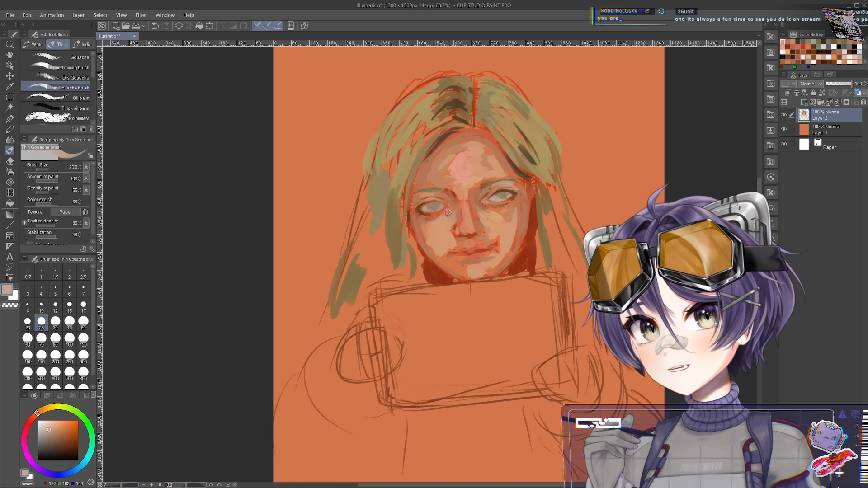Hide Layer 1 with eye icon

click(783, 129)
